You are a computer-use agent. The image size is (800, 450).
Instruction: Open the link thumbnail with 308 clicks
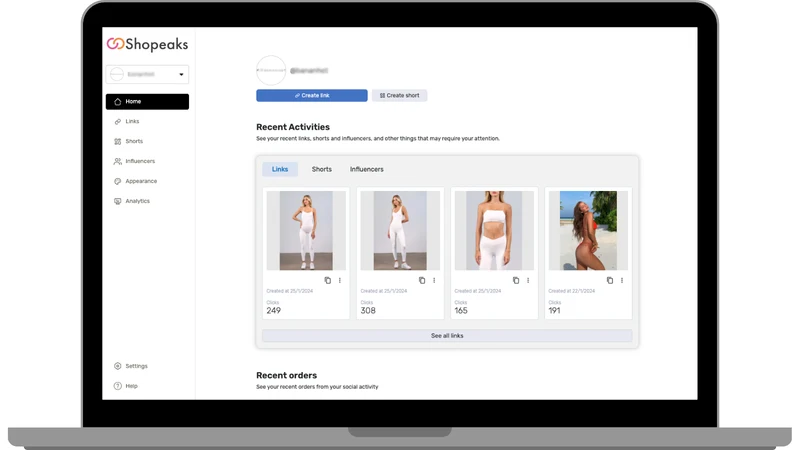pos(400,231)
